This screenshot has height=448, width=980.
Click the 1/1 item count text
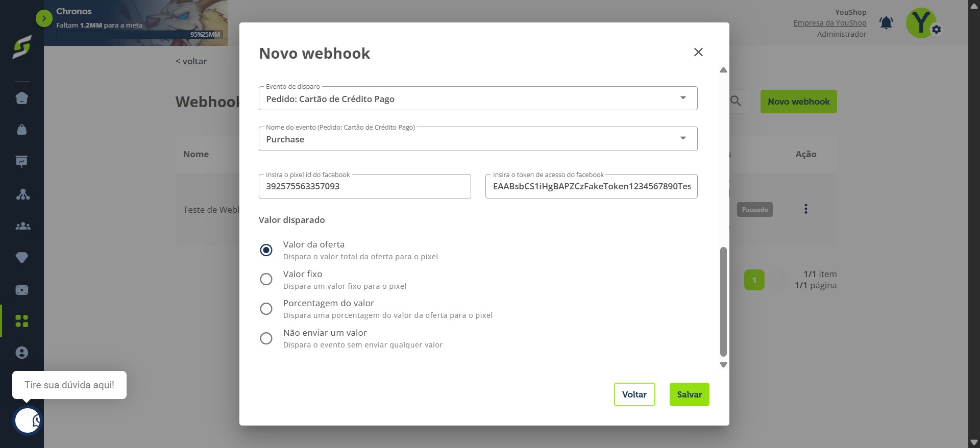click(x=820, y=274)
